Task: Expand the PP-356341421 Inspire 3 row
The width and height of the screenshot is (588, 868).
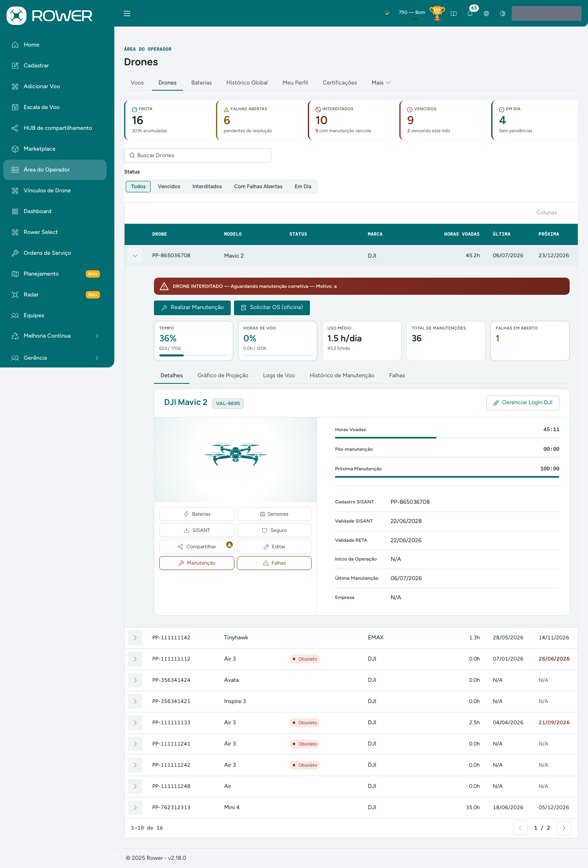Action: coord(135,701)
